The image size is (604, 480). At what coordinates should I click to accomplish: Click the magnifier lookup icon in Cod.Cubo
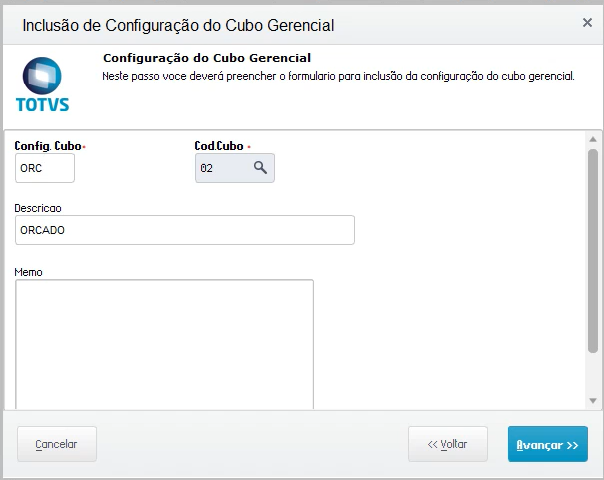[x=260, y=168]
